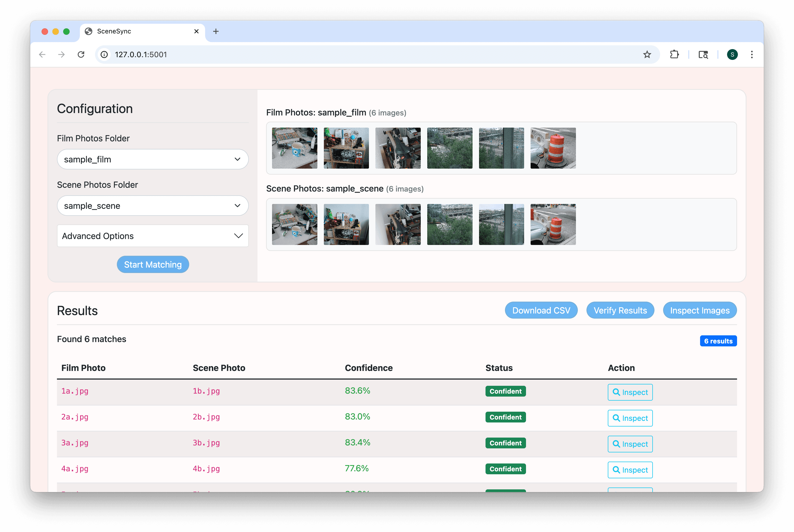Click the browser back arrow
This screenshot has height=532, width=794.
coord(42,54)
